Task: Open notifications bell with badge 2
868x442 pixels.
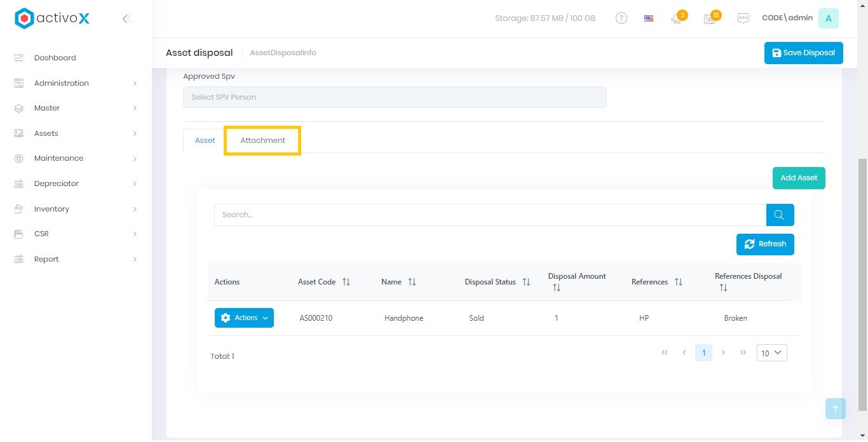Action: coord(677,18)
